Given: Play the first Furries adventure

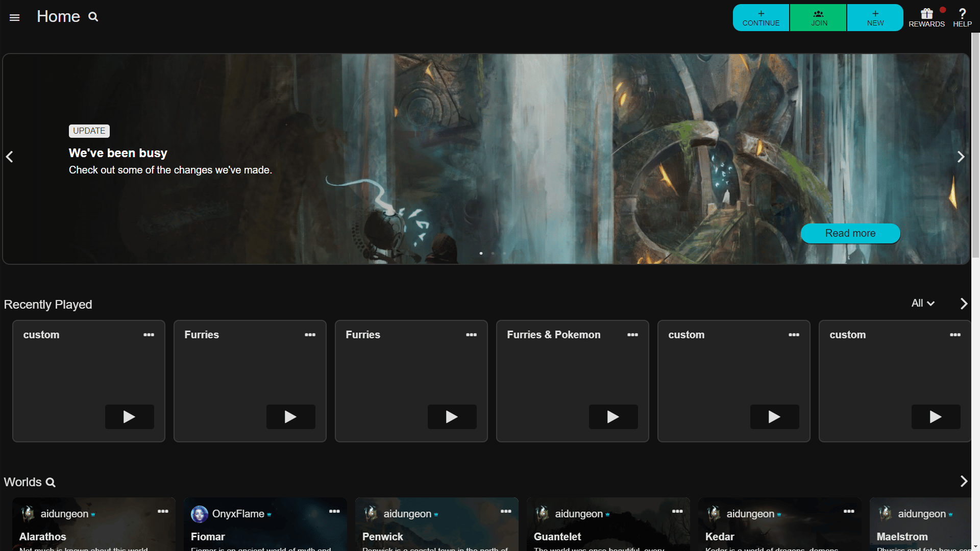Looking at the screenshot, I should click(x=291, y=417).
